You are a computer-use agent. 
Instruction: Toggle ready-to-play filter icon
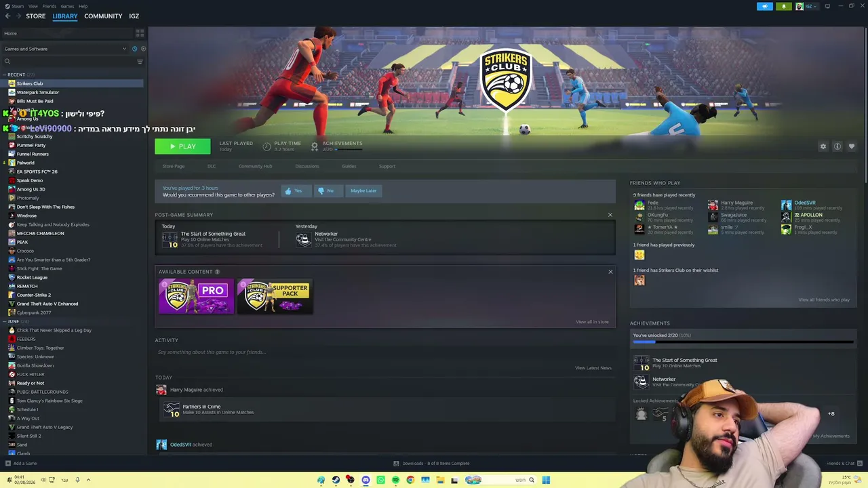click(143, 49)
